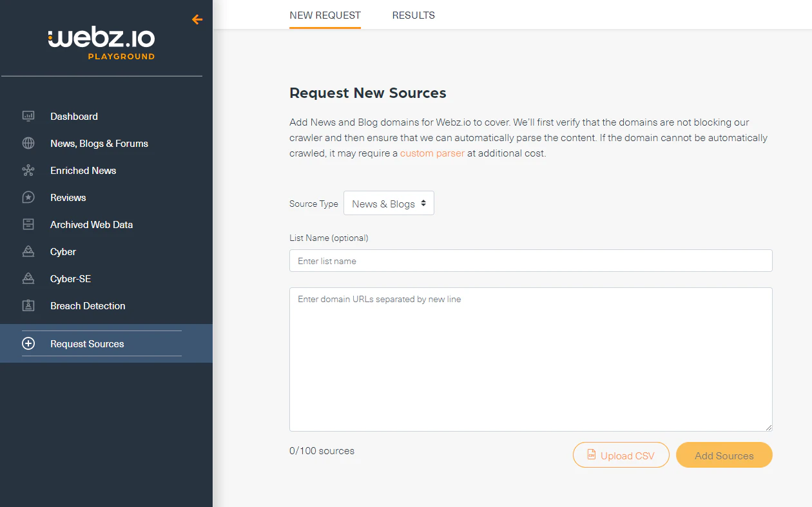Select the Dashboard icon in the sidebar
Screen dimensions: 812x507
tap(28, 116)
